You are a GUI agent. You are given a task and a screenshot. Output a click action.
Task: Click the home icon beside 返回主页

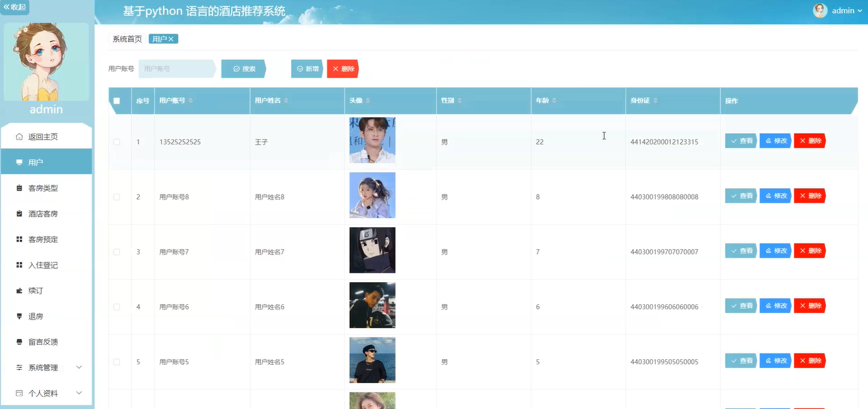pos(19,136)
